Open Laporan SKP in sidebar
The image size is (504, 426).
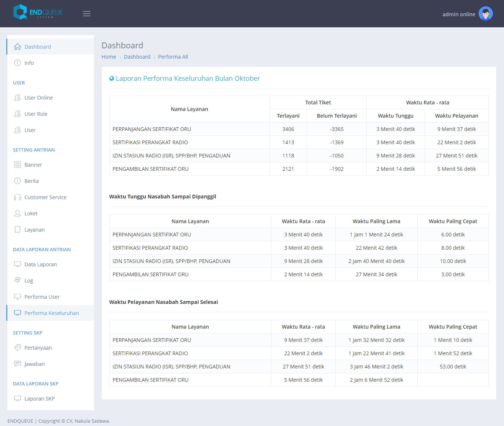point(39,399)
